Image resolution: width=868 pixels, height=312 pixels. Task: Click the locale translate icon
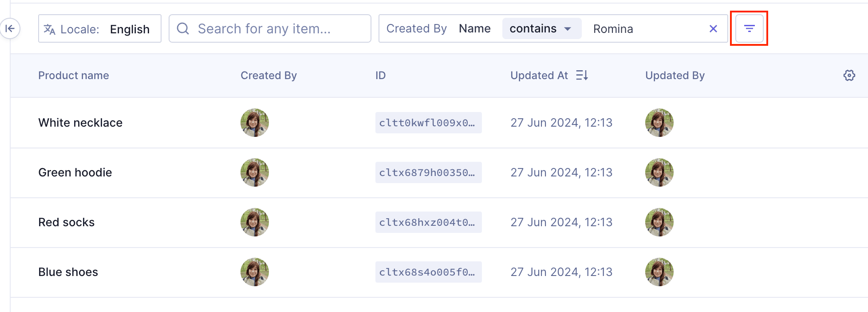click(49, 29)
